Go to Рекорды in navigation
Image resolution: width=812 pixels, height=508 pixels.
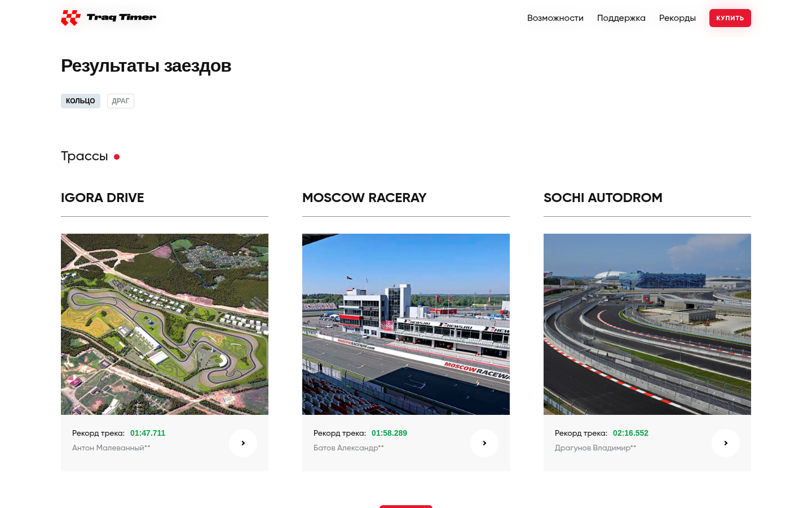677,18
